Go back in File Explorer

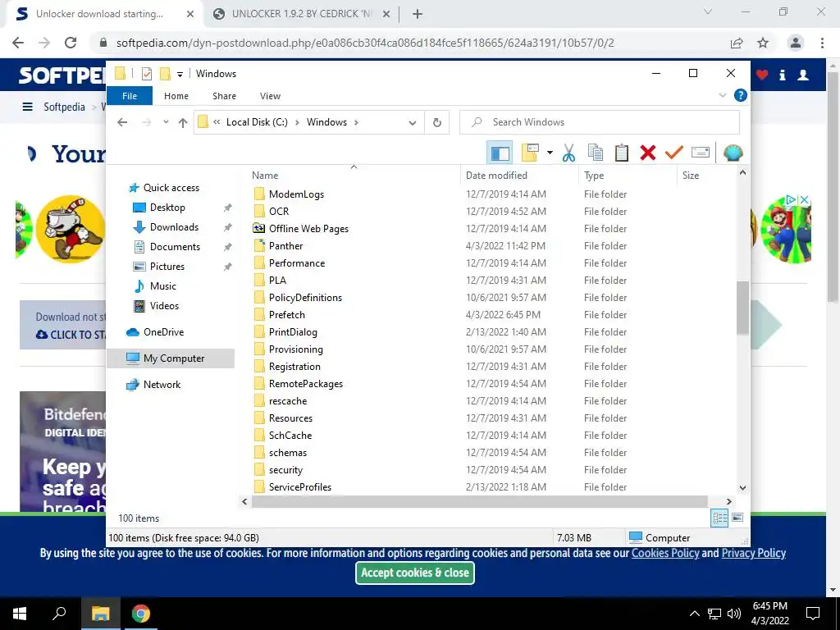click(122, 122)
